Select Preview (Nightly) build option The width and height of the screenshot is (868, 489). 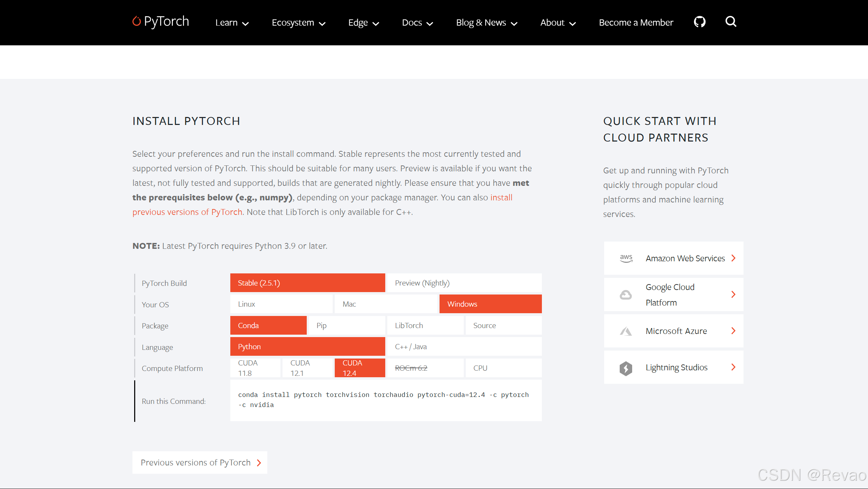pos(464,283)
